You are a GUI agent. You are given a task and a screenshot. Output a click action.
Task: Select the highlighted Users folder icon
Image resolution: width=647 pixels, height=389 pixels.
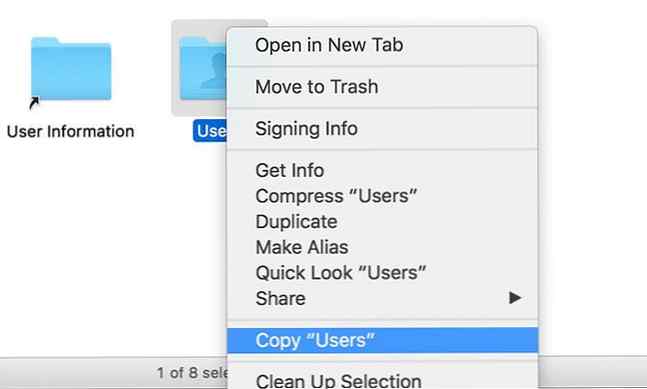(x=203, y=69)
